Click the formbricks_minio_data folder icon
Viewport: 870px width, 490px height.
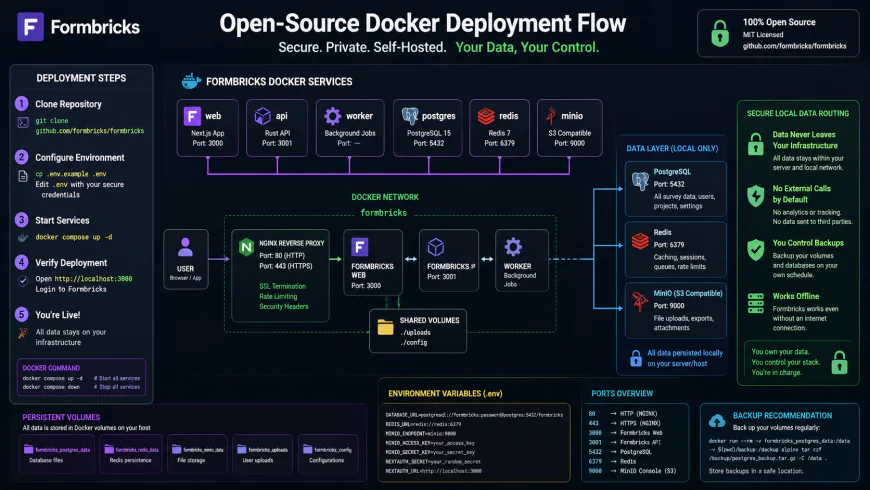(x=176, y=449)
